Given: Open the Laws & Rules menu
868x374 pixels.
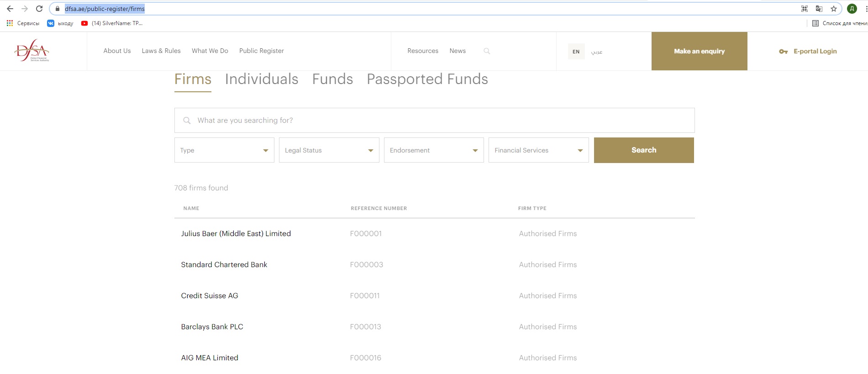Looking at the screenshot, I should click(161, 51).
